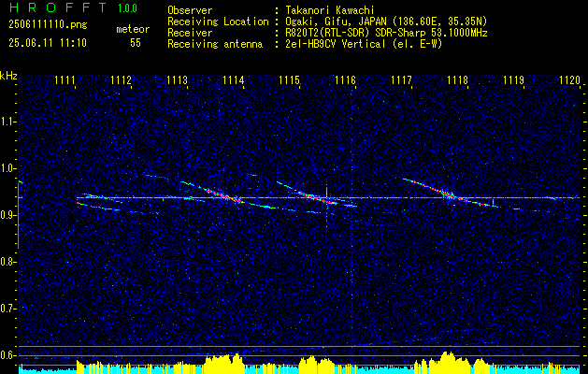This screenshot has width=588, height=374.
Task: Click the 0.7 frequency axis label
Action: coord(8,309)
